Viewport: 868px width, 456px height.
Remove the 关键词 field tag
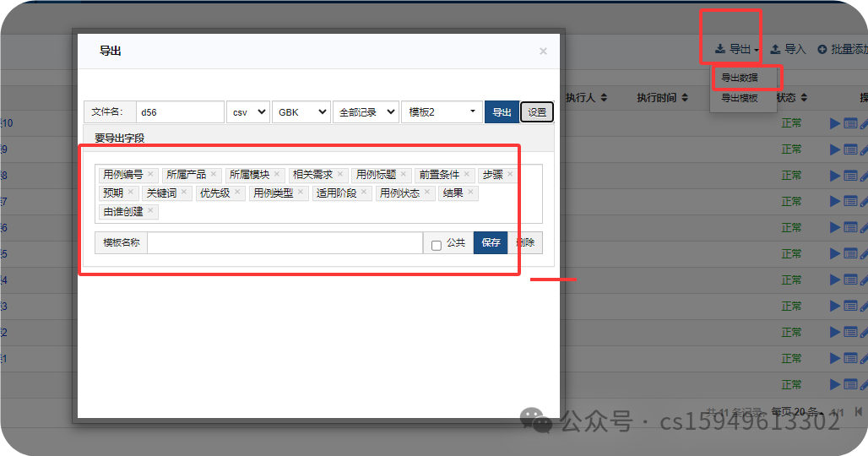184,192
